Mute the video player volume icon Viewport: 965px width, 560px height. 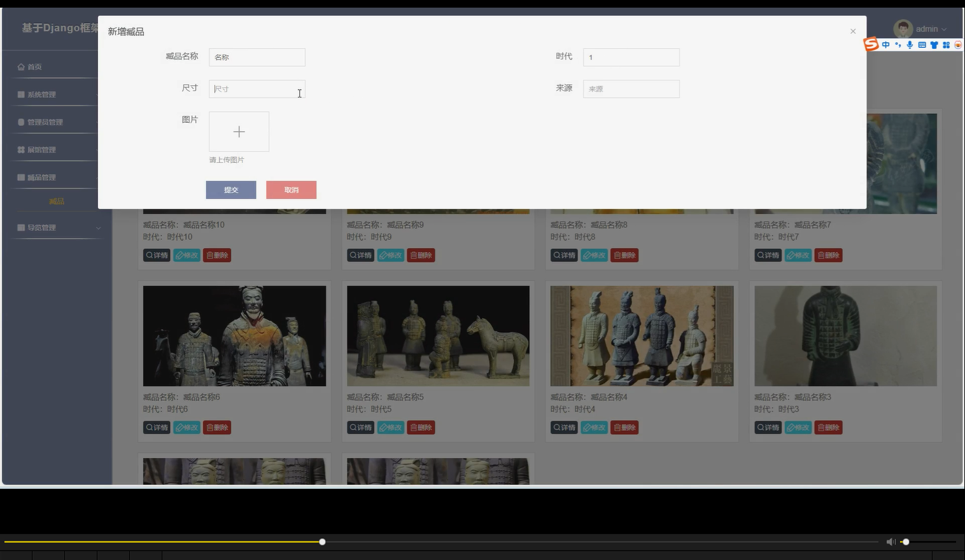pos(891,542)
